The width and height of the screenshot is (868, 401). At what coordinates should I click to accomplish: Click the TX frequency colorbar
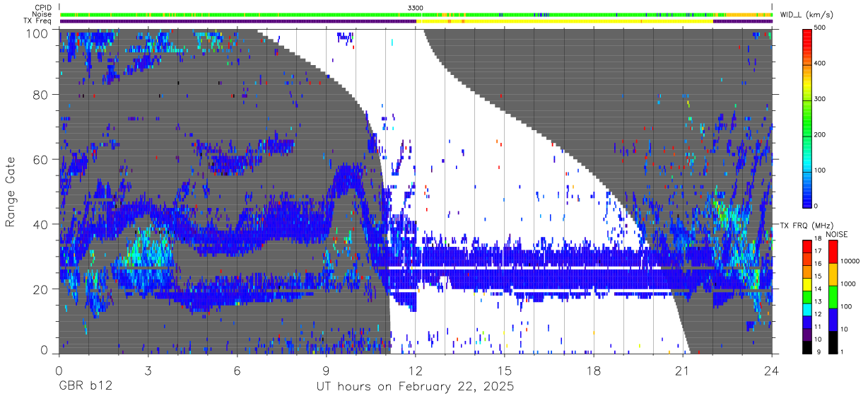pos(807,297)
